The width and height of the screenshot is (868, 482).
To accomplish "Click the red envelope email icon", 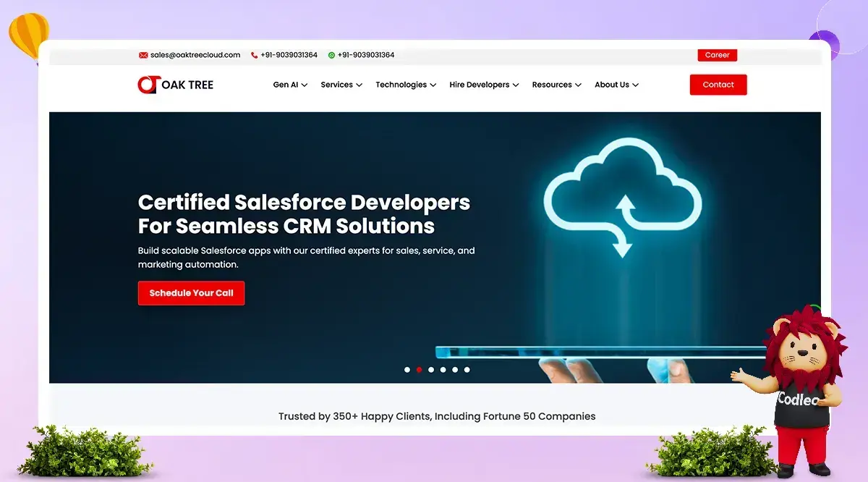I will (143, 55).
